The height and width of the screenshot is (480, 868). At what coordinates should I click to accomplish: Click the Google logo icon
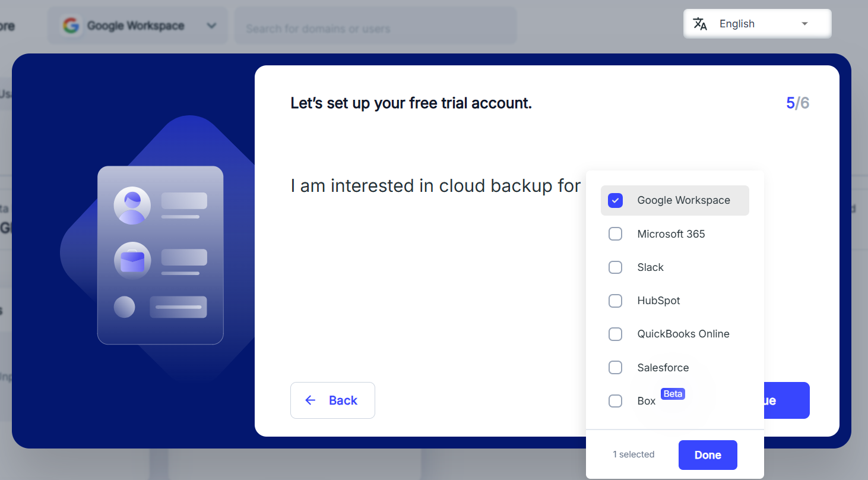pos(71,26)
